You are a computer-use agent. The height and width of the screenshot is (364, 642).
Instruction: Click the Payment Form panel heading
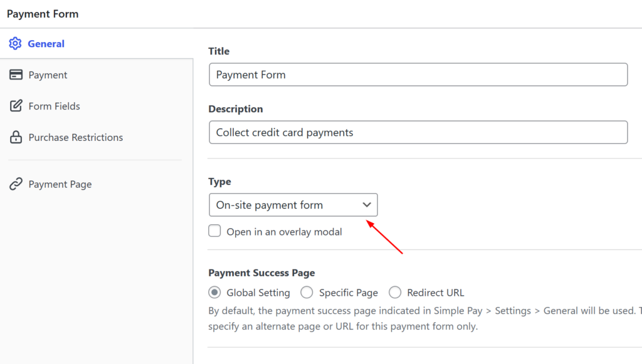click(x=43, y=14)
